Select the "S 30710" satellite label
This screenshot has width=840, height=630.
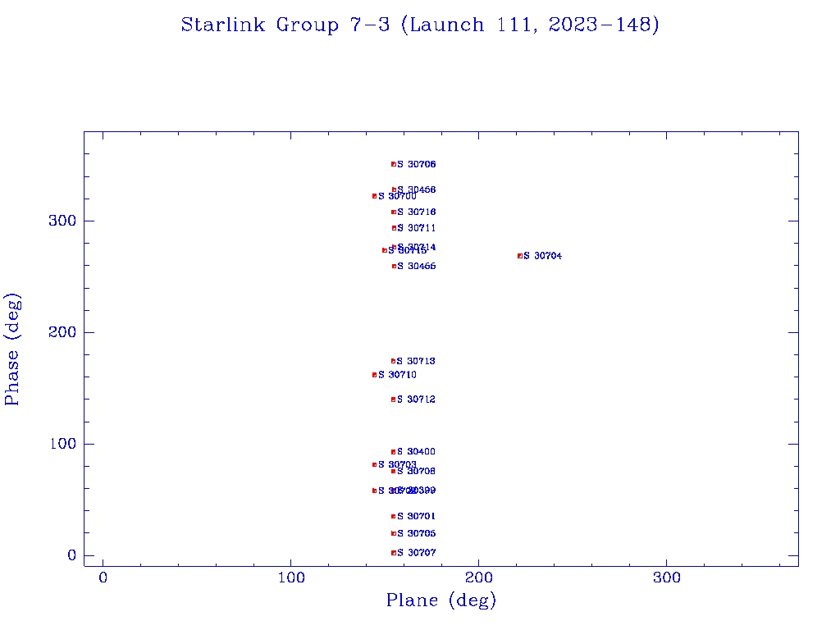pyautogui.click(x=398, y=375)
